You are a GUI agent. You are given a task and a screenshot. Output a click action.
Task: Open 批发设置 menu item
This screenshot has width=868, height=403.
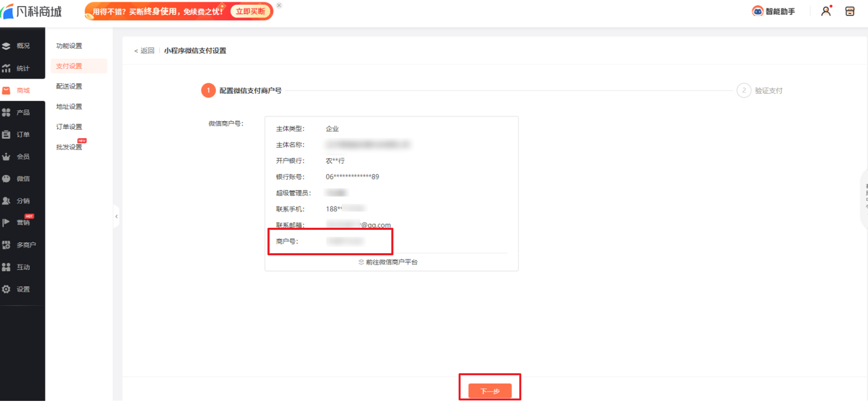coord(69,147)
